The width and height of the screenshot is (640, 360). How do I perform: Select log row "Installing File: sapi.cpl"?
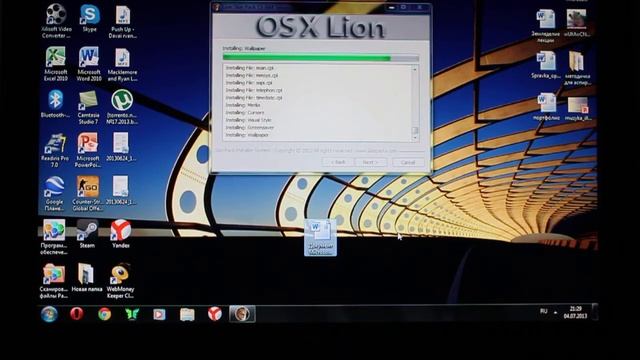pyautogui.click(x=249, y=82)
